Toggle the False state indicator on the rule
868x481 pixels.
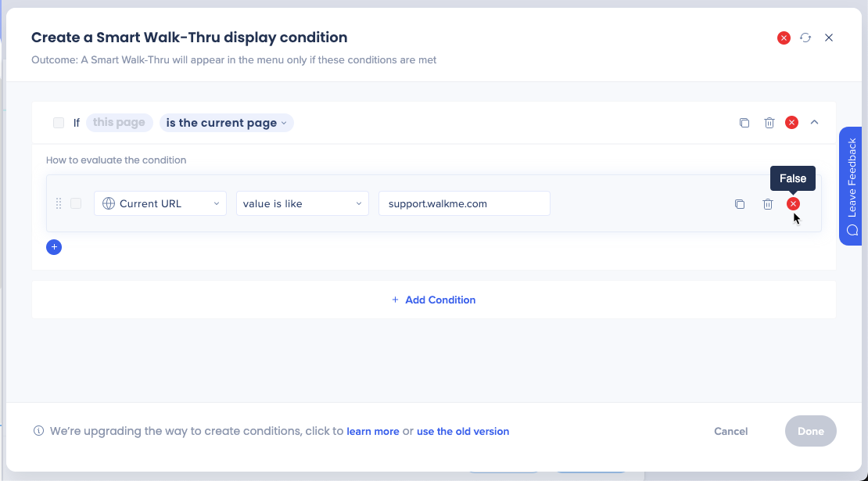[793, 203]
